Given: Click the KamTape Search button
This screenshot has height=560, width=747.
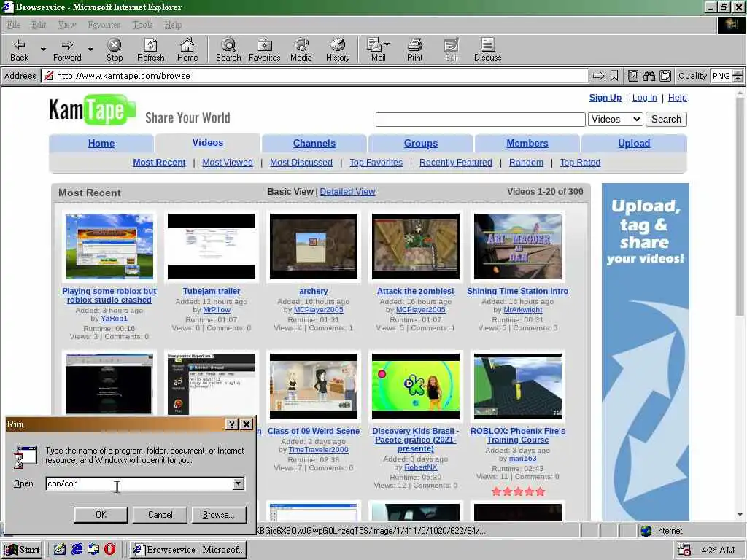Looking at the screenshot, I should [x=666, y=119].
